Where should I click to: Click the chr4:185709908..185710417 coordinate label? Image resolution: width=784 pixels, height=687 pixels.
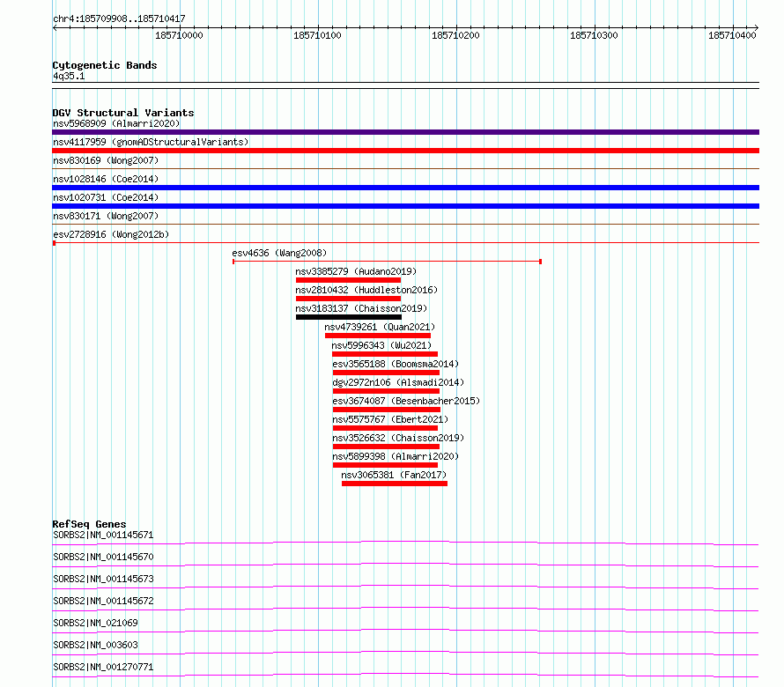click(119, 18)
